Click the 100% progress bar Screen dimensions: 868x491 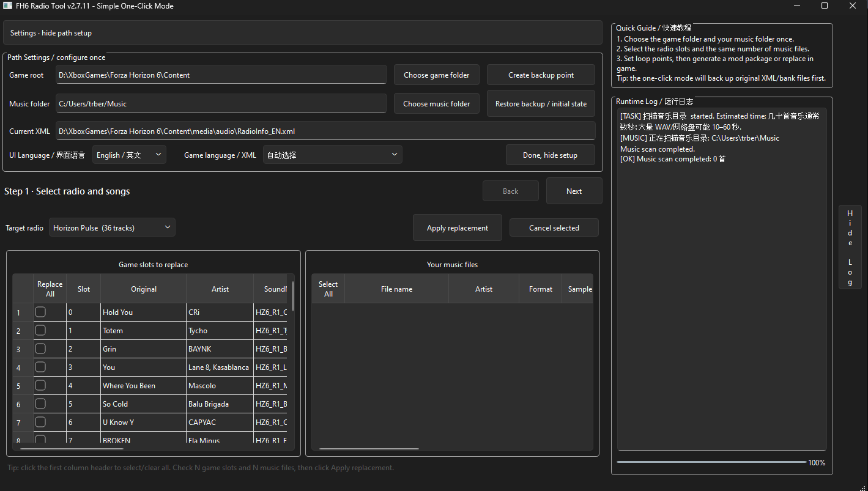tap(711, 462)
